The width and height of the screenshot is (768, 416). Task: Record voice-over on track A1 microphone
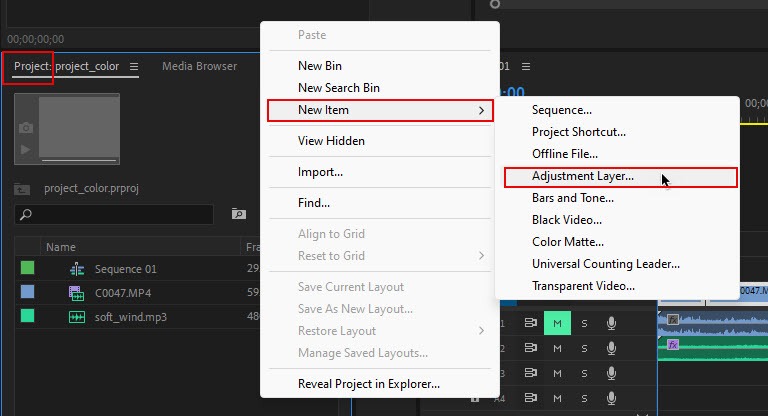pyautogui.click(x=611, y=323)
